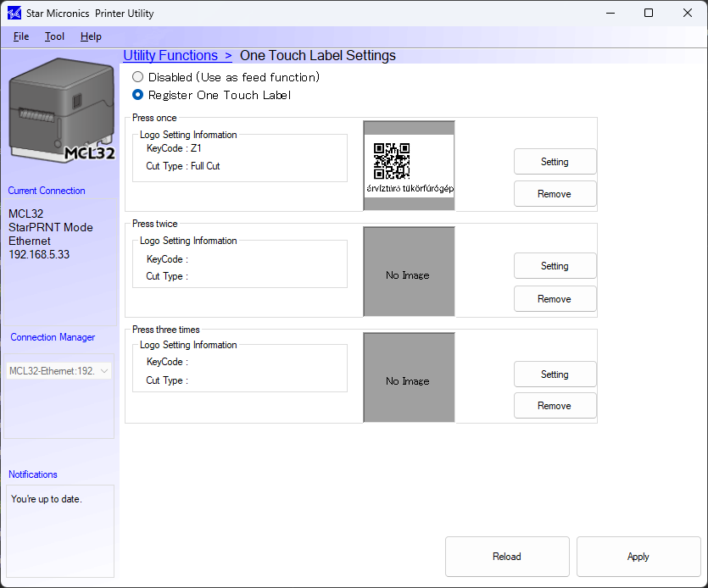
Task: Remove the Press twice label
Action: [555, 299]
